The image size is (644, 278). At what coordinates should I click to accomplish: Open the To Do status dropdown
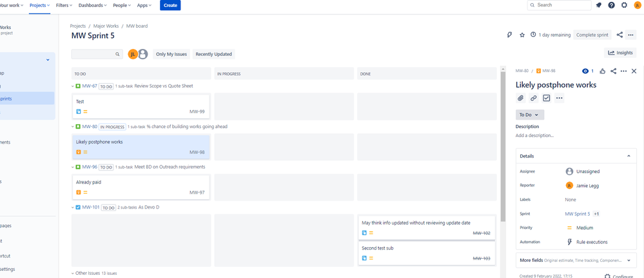tap(530, 115)
